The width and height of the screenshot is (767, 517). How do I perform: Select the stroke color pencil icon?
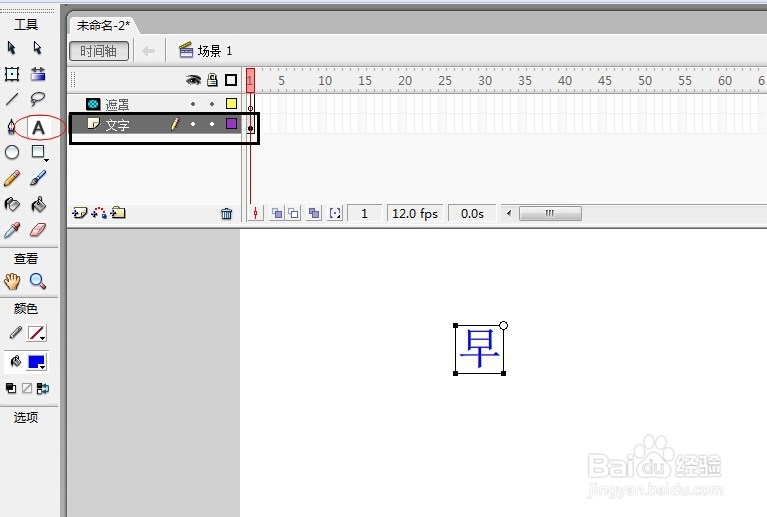(x=15, y=333)
